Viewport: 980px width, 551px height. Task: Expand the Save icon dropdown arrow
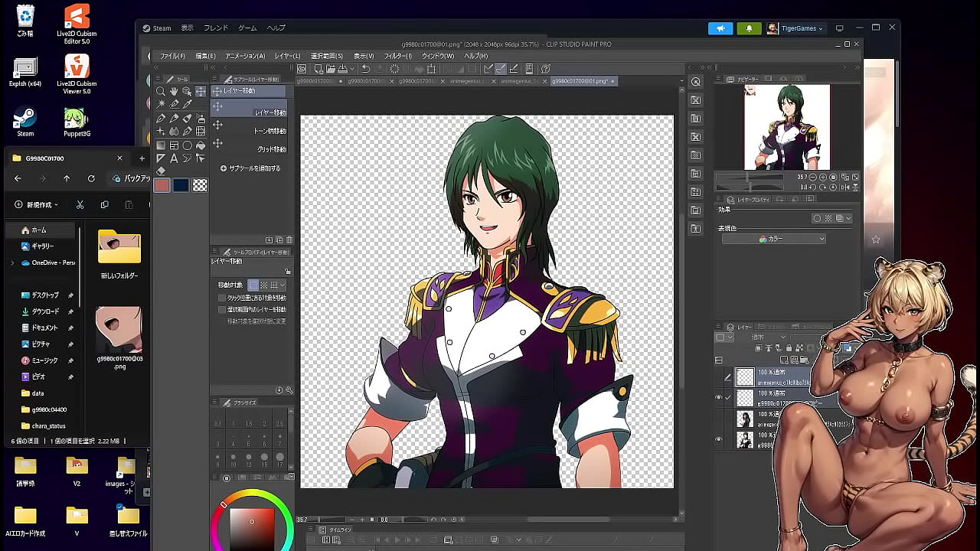coord(352,68)
